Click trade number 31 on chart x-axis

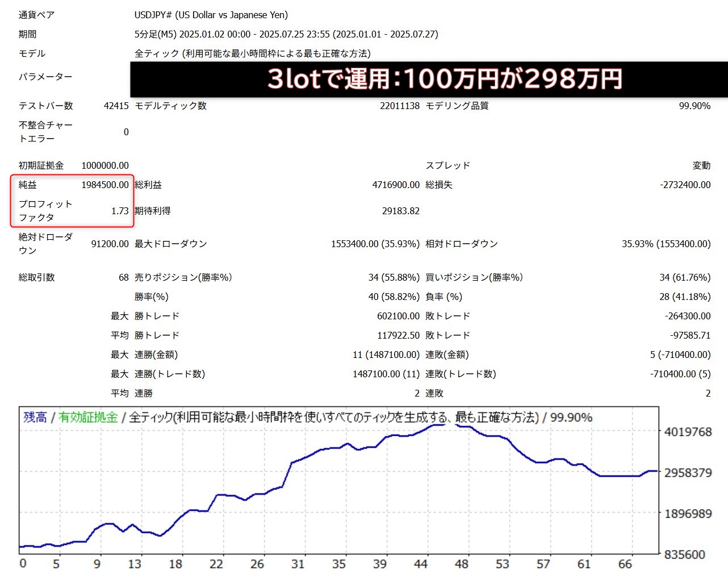(298, 564)
